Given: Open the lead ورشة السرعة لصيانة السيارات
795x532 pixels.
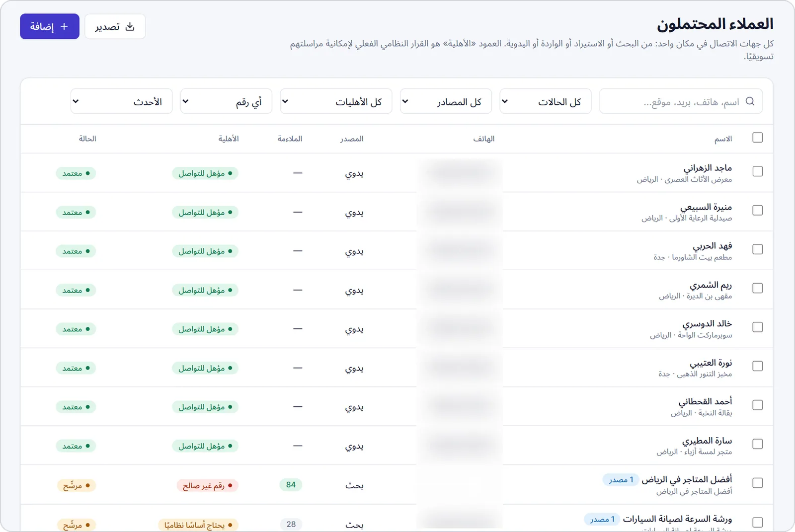Looking at the screenshot, I should (677, 519).
